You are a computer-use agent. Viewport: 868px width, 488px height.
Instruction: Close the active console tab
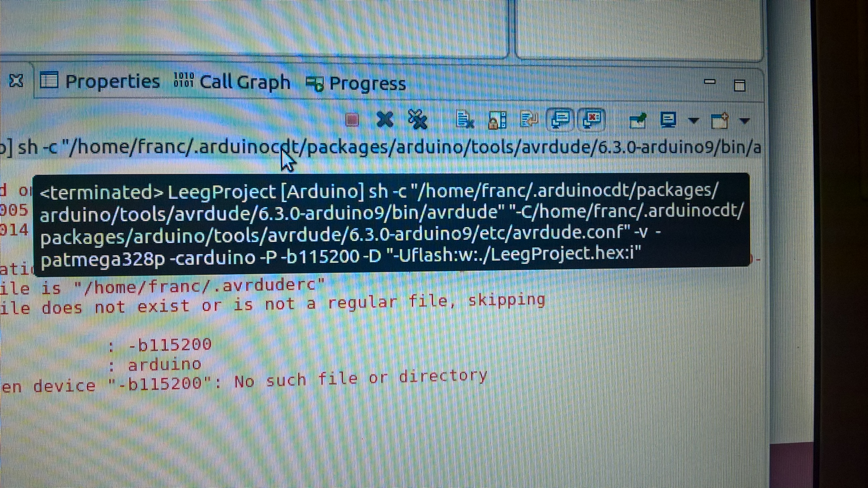[16, 80]
